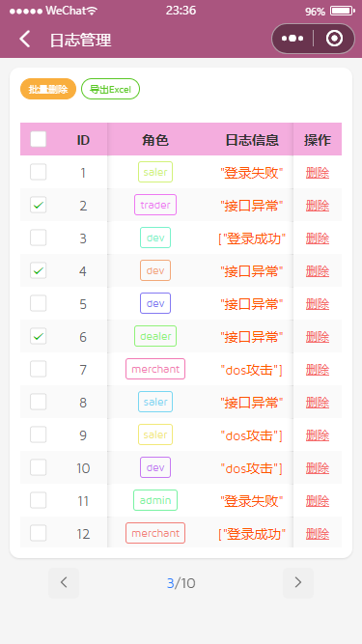
Task: Tap the WiFi signal icon in status bar
Action: [93, 11]
